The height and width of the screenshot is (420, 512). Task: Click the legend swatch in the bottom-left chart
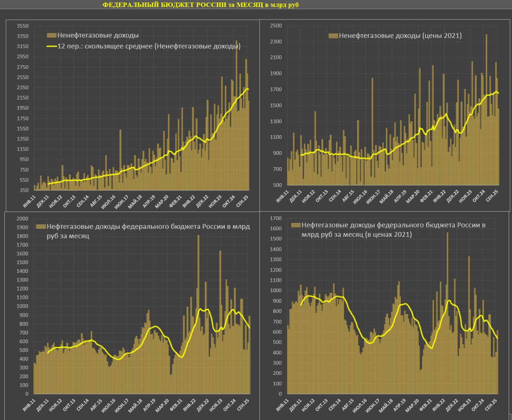(41, 226)
